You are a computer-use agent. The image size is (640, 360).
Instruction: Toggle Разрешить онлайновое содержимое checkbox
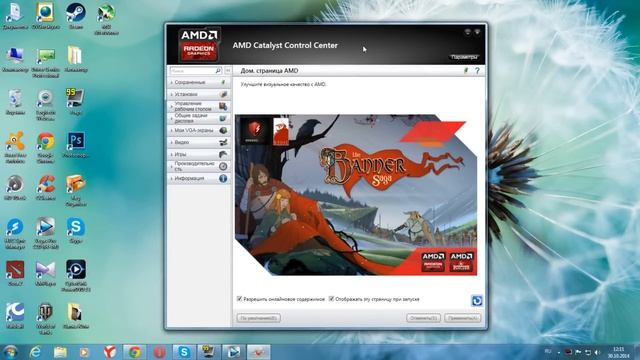click(x=240, y=299)
